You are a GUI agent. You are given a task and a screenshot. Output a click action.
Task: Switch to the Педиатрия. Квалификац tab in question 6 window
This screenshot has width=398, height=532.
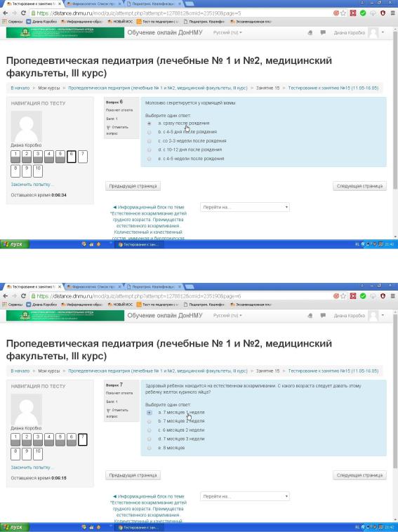point(154,4)
